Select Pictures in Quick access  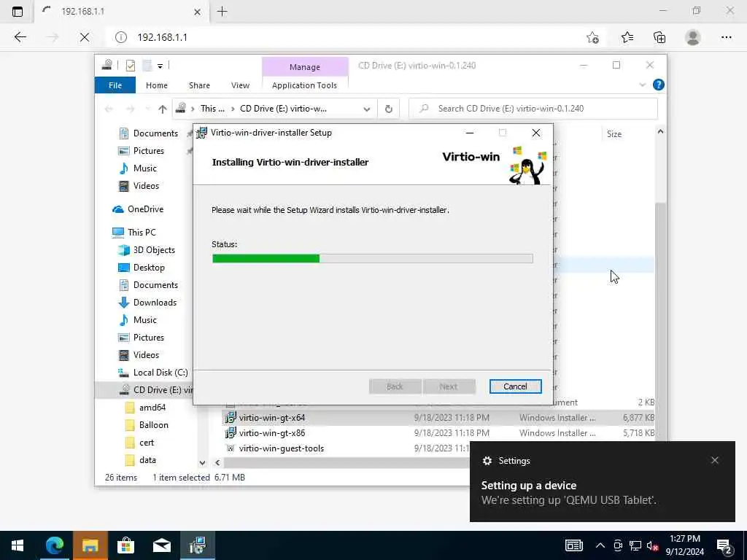[149, 151]
